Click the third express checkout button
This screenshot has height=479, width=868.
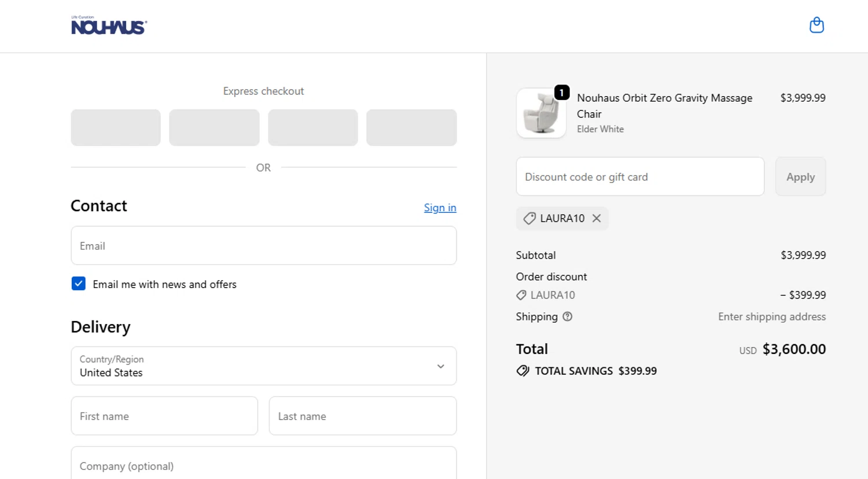pos(313,127)
